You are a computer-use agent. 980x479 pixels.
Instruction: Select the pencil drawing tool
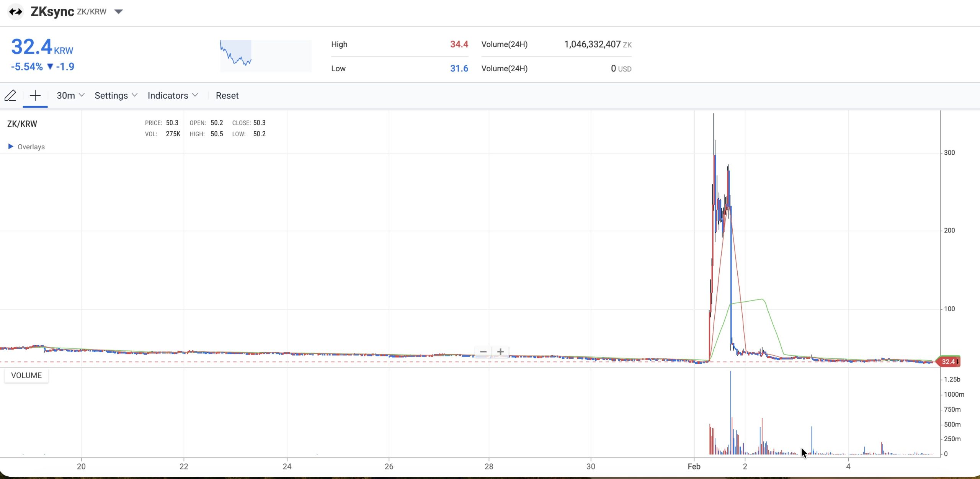point(10,95)
